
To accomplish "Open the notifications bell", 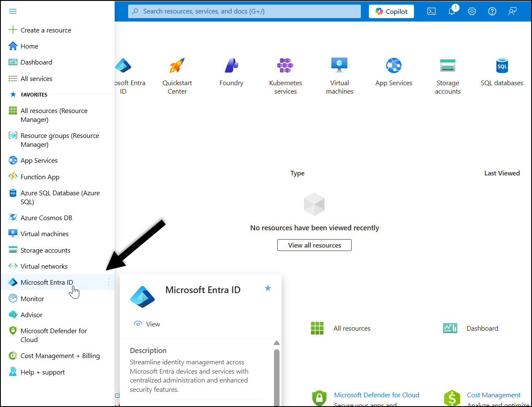I will pyautogui.click(x=451, y=11).
